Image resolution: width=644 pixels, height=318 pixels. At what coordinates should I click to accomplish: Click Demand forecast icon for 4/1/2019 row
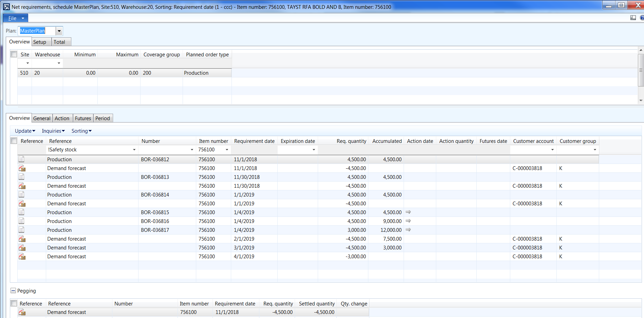coord(22,256)
